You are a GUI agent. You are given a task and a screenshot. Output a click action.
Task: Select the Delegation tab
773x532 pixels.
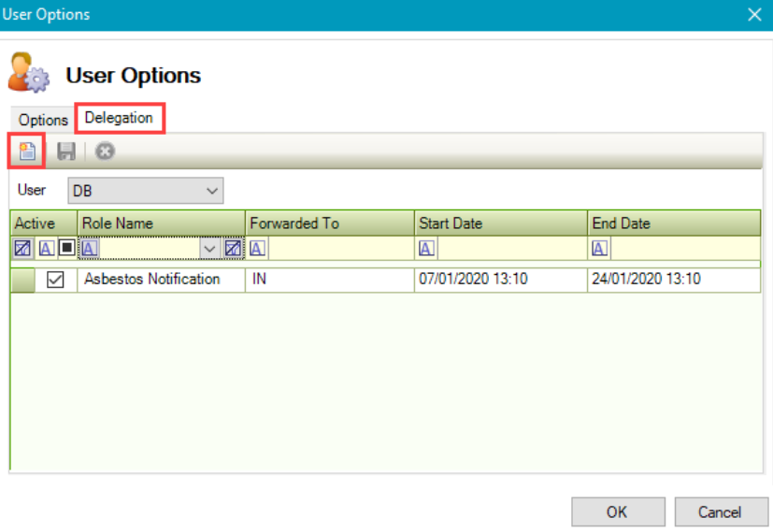click(119, 119)
